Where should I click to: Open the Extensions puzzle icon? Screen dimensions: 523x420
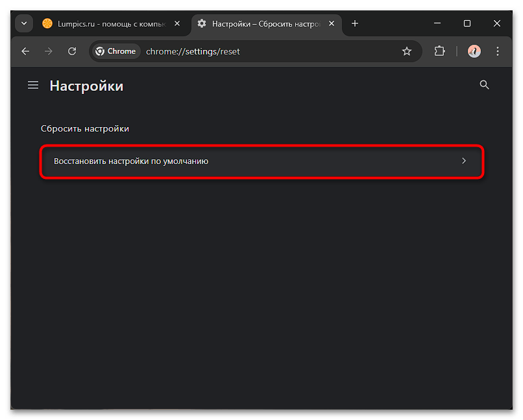pyautogui.click(x=439, y=51)
